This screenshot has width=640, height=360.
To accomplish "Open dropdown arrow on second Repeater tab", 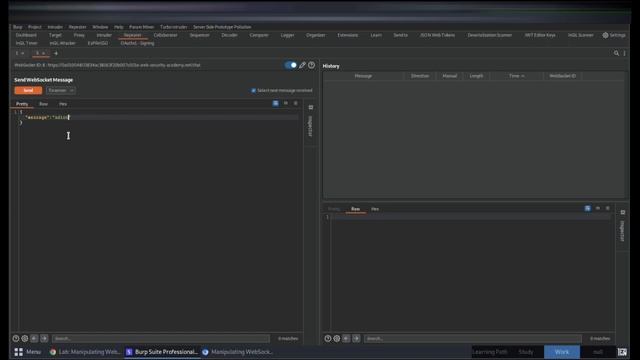I will coord(44,53).
